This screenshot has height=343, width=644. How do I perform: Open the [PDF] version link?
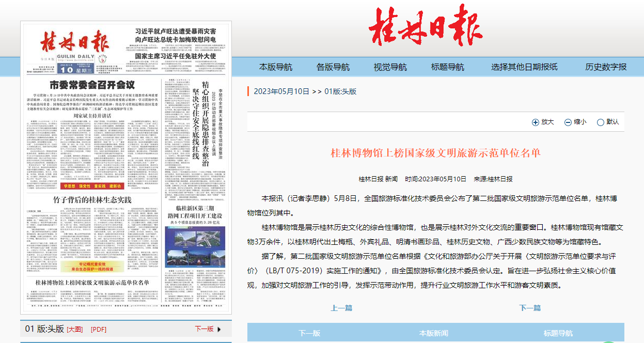tap(99, 329)
